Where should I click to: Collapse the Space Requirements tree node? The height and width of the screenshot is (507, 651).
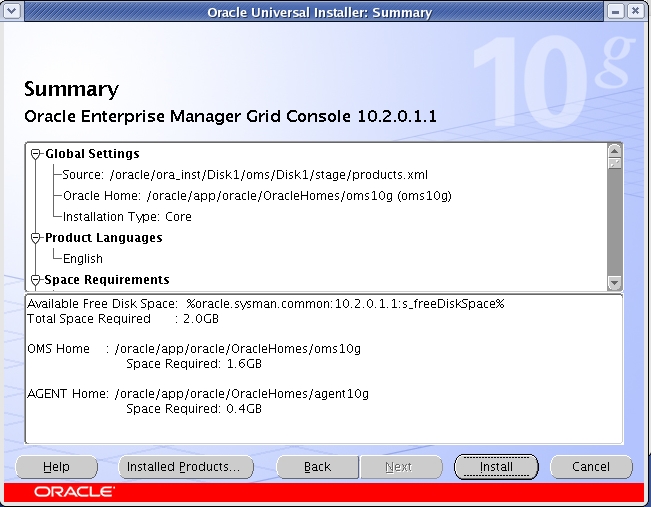coord(36,280)
